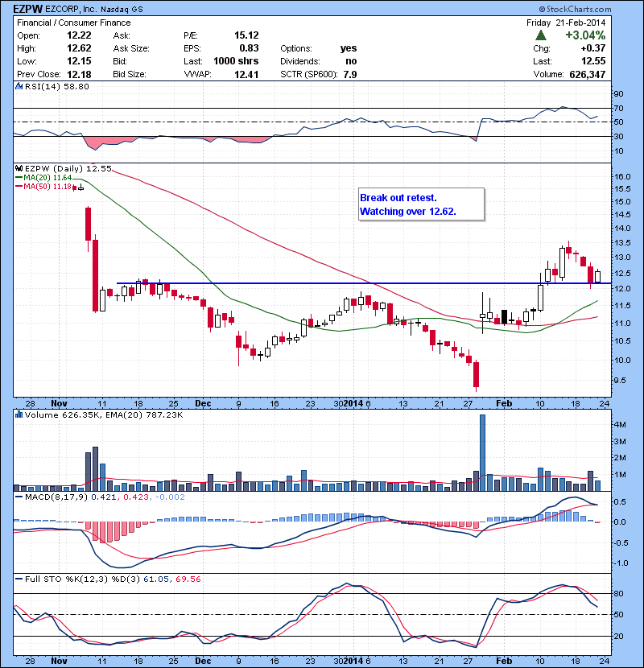Click the '2014' date label under price chart

click(353, 403)
